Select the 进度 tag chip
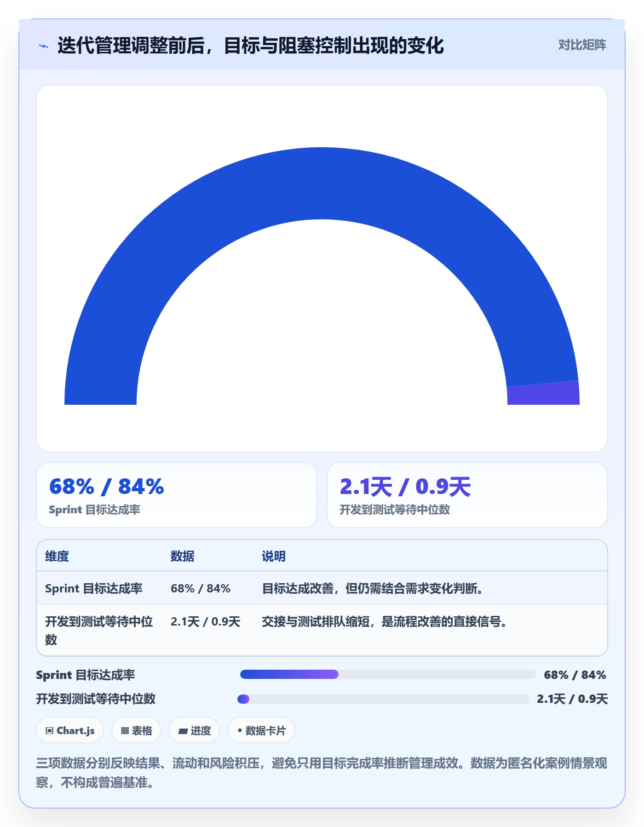This screenshot has width=644, height=827. [194, 730]
